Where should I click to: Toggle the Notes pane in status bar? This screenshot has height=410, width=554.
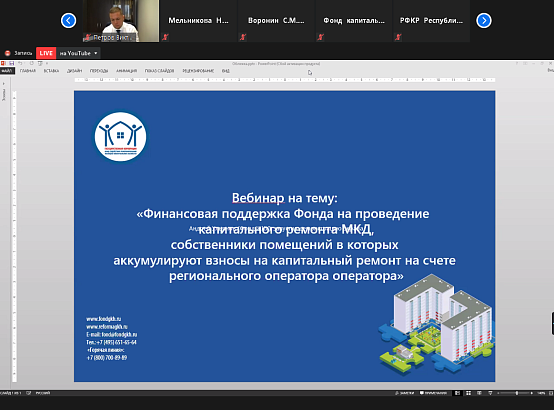tap(404, 393)
